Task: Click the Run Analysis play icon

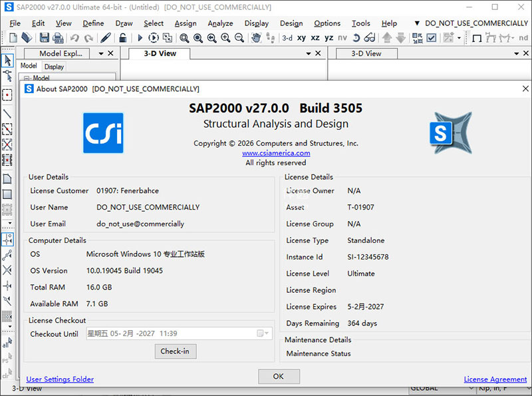Action: tap(140, 39)
